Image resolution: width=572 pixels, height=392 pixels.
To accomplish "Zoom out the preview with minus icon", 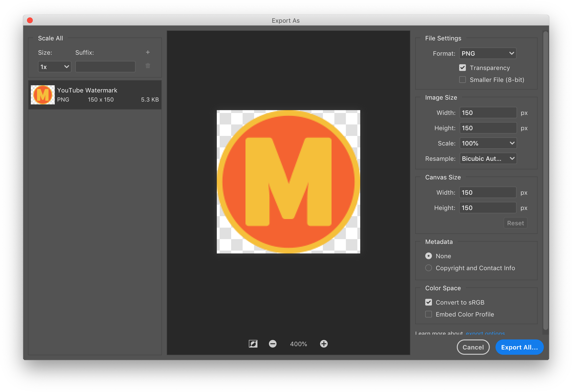I will 273,344.
